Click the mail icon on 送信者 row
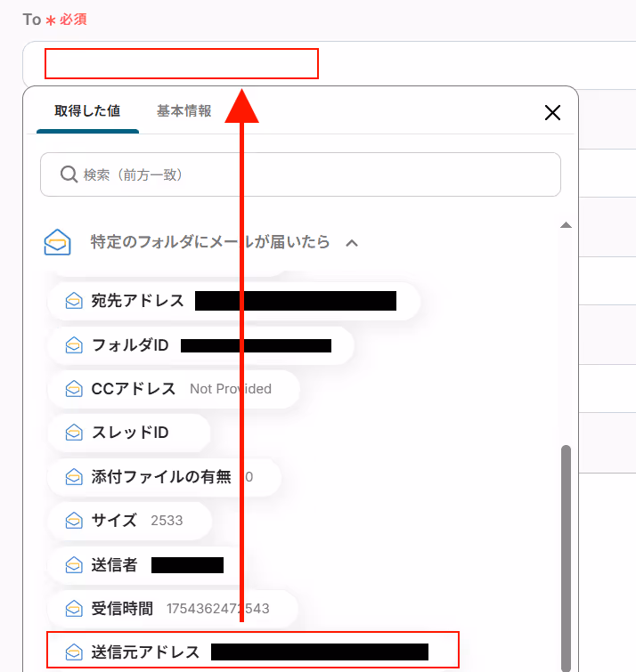The image size is (636, 672). coord(74,565)
